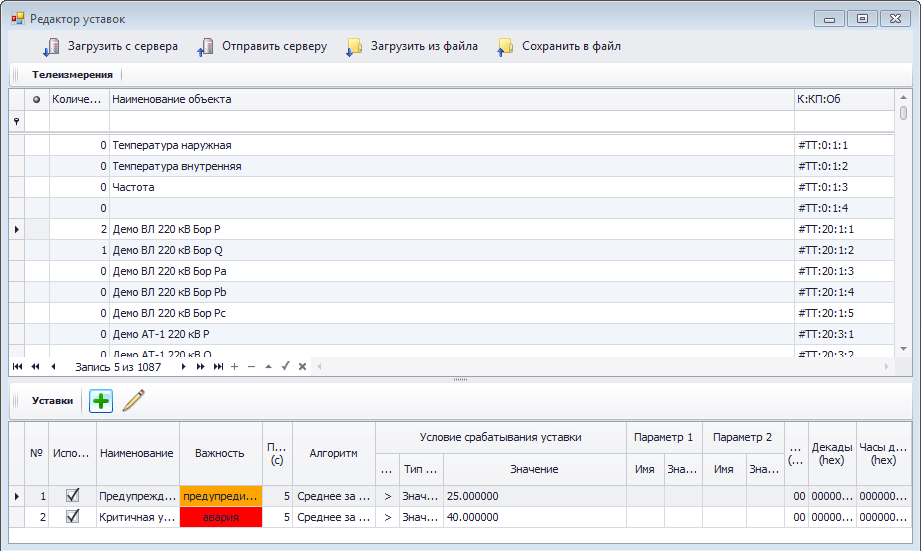Viewport: 922px width, 551px height.
Task: Select the Телеизмерения tab
Action: (72, 74)
